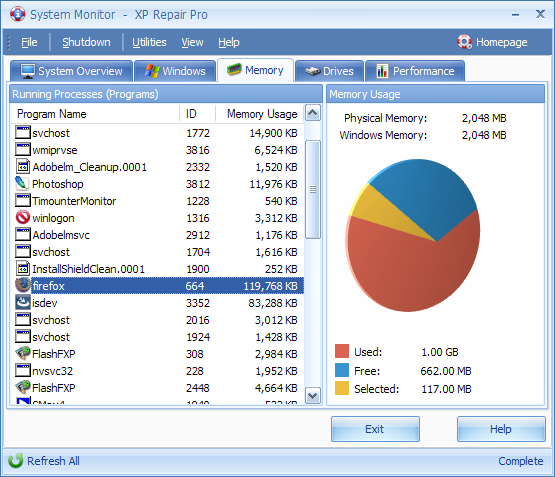Click the Homepage lifebuoy icon
This screenshot has height=477, width=555.
(x=464, y=42)
